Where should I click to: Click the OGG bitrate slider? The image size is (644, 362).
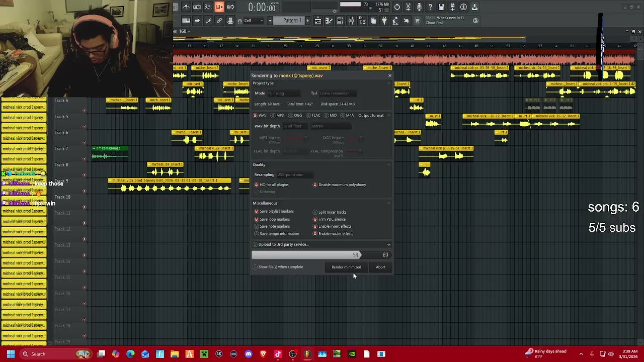354,138
